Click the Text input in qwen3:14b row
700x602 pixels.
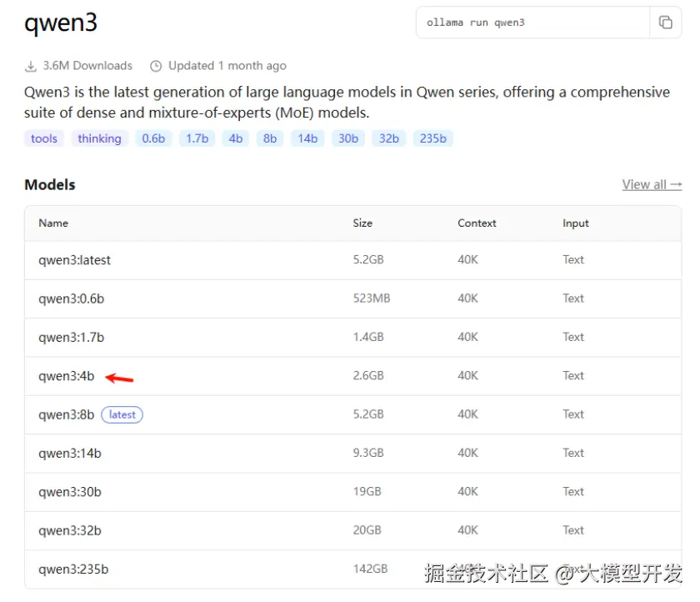click(573, 453)
